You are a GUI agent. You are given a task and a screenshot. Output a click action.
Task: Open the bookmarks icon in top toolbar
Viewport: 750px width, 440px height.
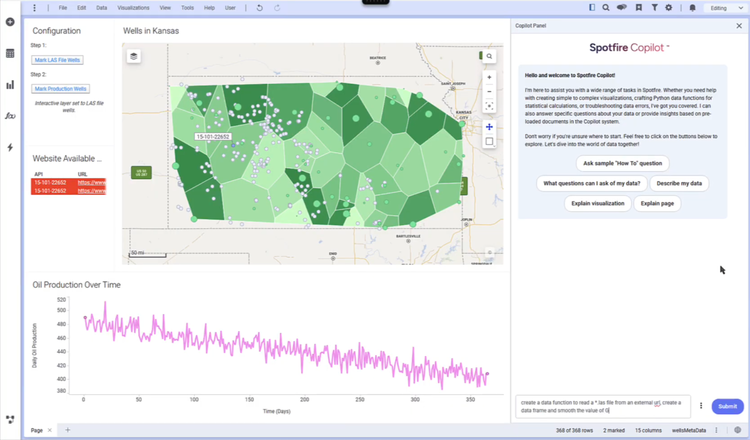click(639, 8)
